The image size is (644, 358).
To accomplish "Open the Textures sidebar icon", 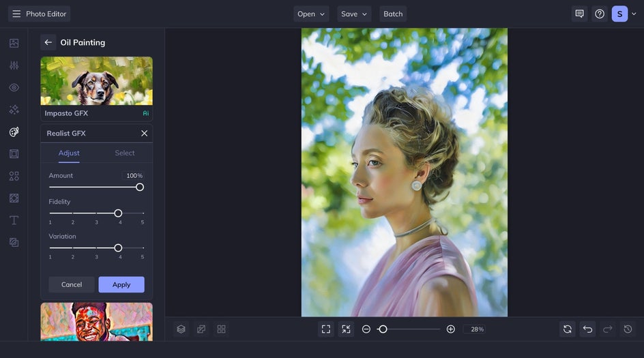I will pos(14,243).
